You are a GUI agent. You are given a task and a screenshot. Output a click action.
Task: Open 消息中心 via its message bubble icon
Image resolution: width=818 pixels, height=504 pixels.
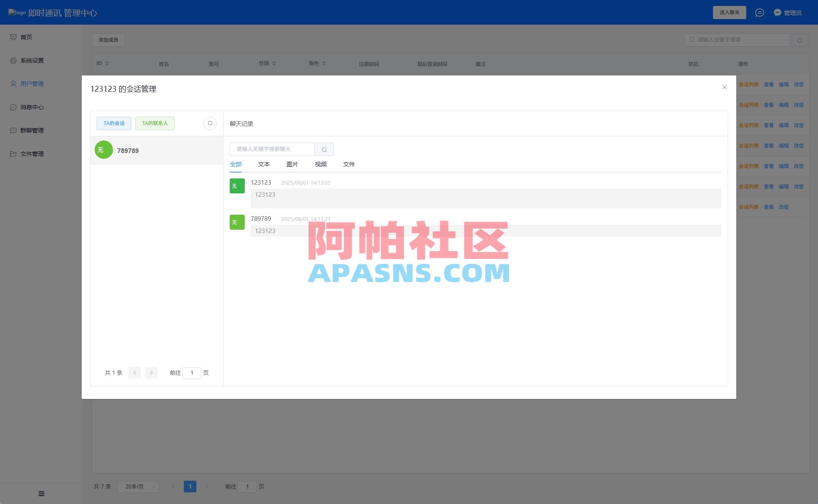pyautogui.click(x=13, y=107)
